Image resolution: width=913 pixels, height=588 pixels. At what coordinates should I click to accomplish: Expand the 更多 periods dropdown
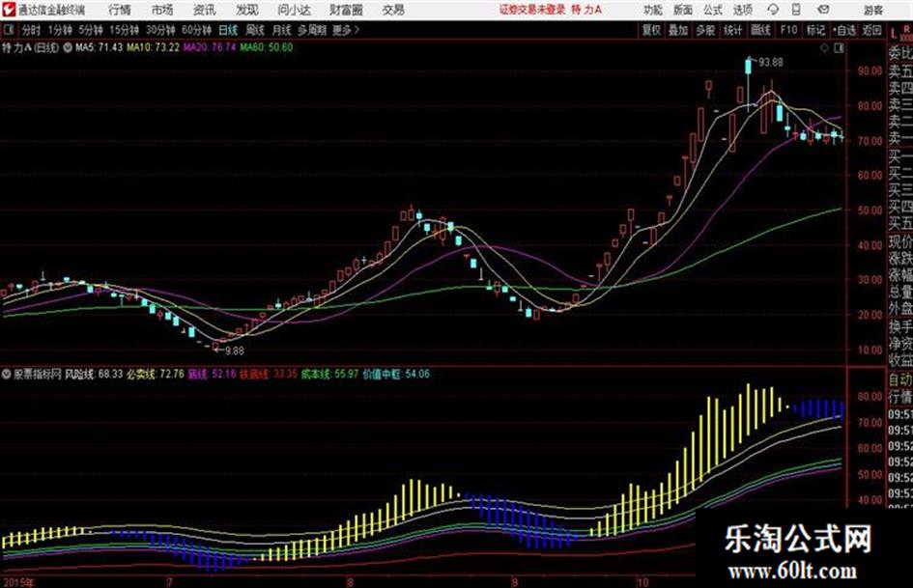click(346, 30)
